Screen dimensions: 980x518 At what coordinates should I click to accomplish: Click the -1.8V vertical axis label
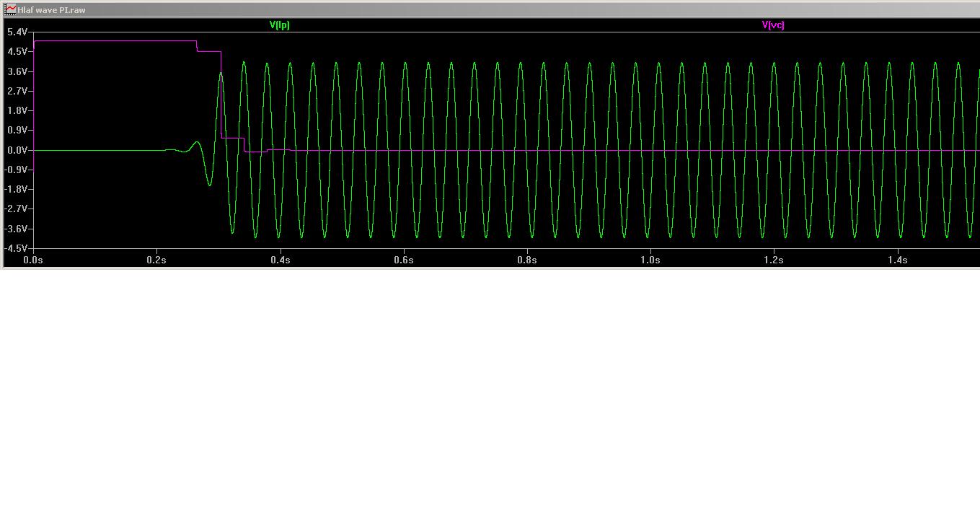(16, 189)
